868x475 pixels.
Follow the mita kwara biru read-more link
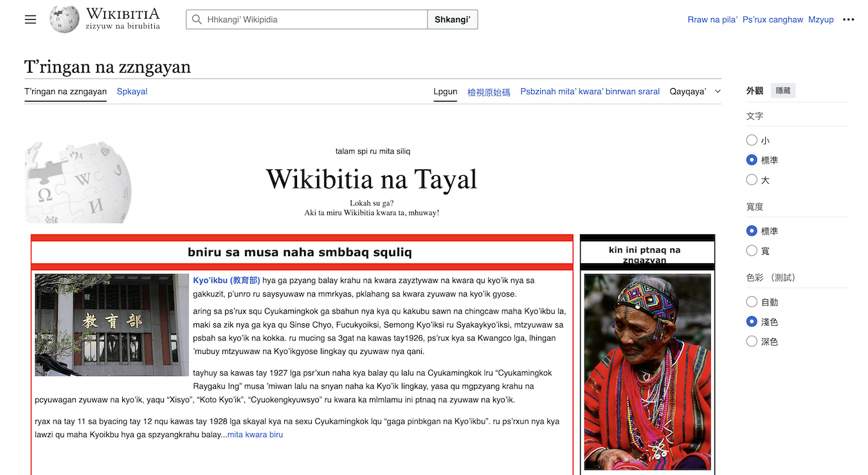pos(255,434)
